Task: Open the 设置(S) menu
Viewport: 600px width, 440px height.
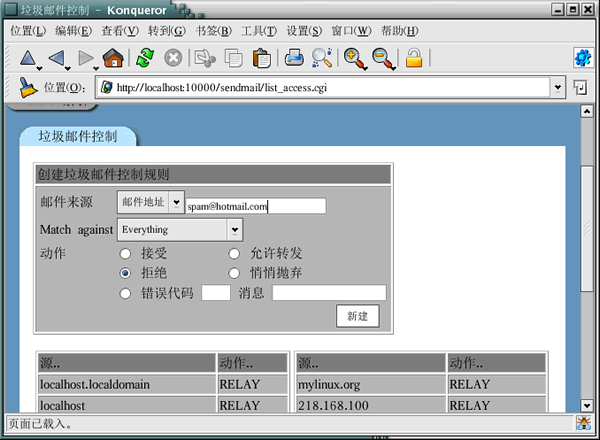Action: (304, 31)
